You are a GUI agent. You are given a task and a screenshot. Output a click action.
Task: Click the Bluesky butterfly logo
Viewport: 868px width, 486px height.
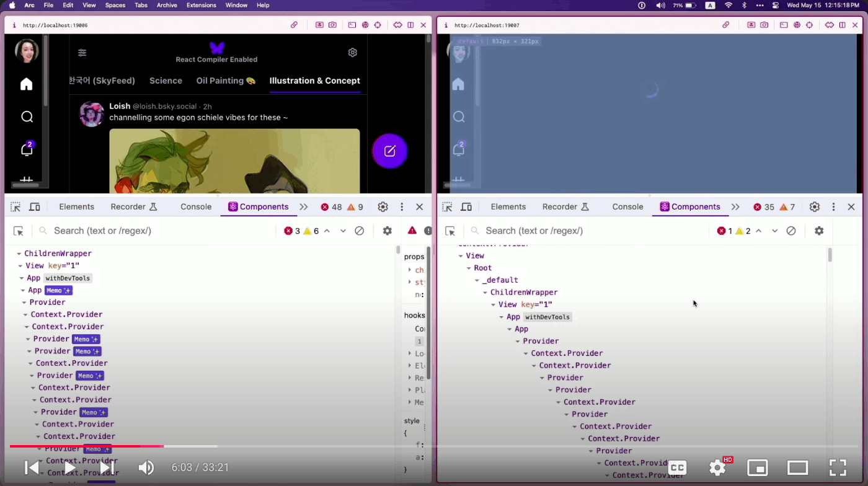216,48
